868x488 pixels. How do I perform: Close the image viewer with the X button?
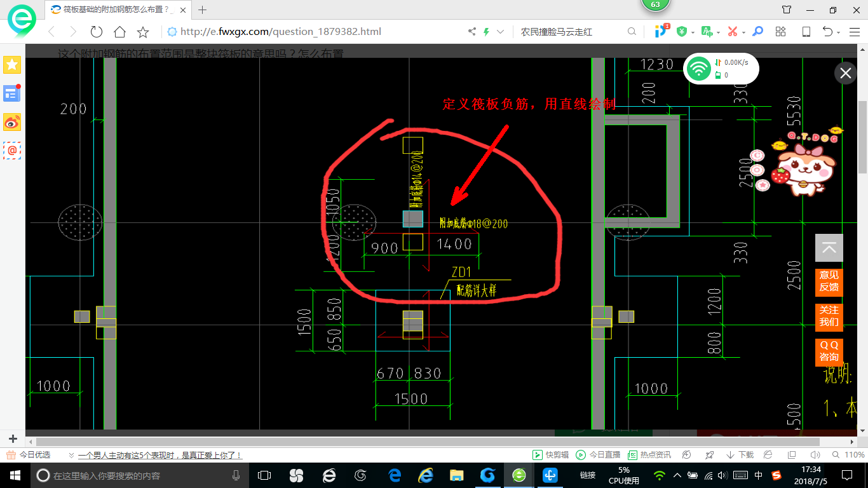point(846,74)
